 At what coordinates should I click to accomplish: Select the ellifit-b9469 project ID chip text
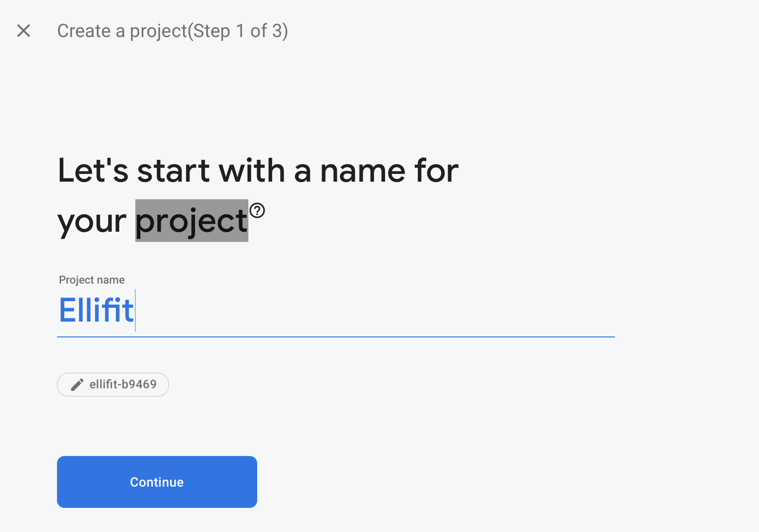[123, 384]
